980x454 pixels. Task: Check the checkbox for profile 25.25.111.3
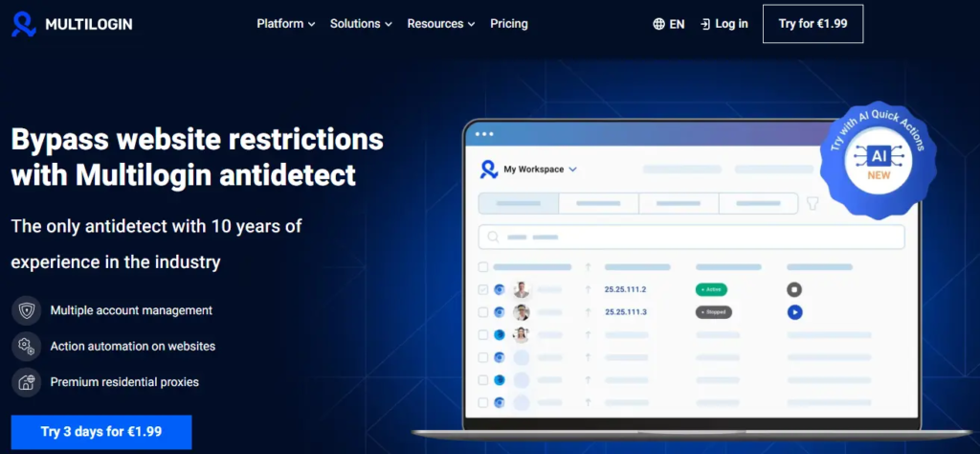coord(483,312)
